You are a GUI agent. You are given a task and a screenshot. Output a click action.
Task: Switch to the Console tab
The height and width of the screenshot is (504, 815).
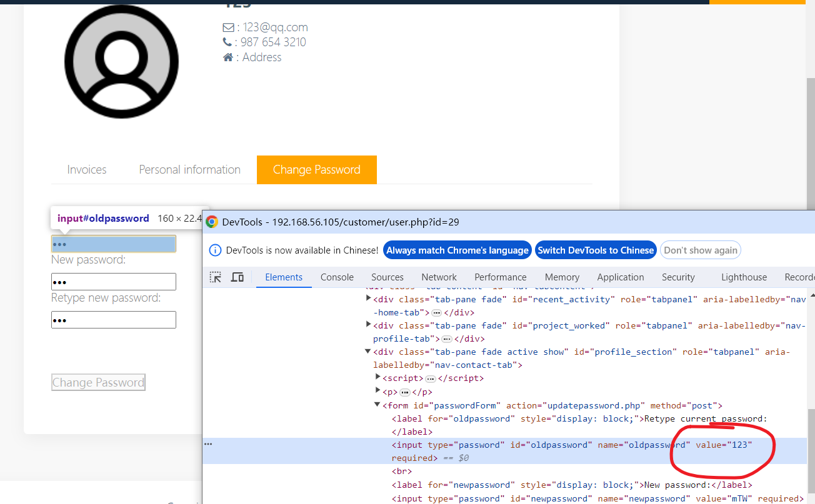click(337, 277)
